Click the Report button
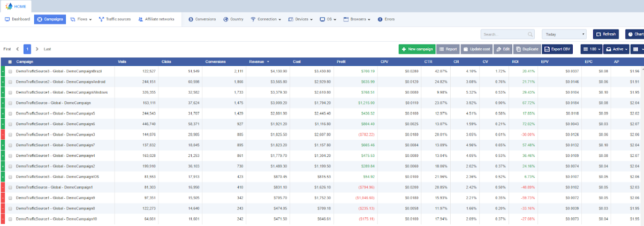The height and width of the screenshot is (226, 644). click(x=448, y=49)
